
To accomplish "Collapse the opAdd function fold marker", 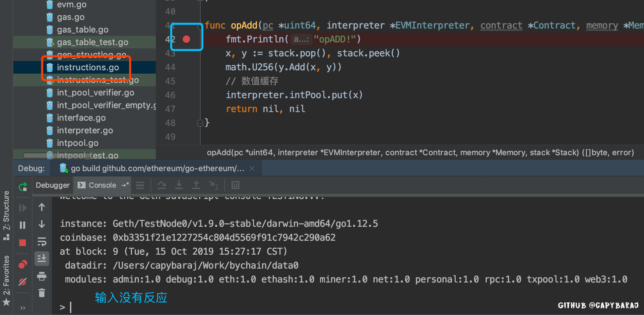I will point(200,27).
